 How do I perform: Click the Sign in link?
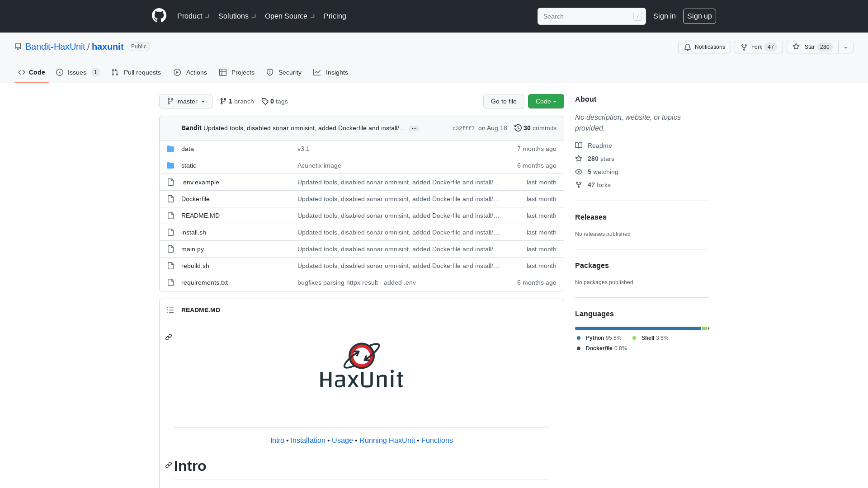pos(665,16)
